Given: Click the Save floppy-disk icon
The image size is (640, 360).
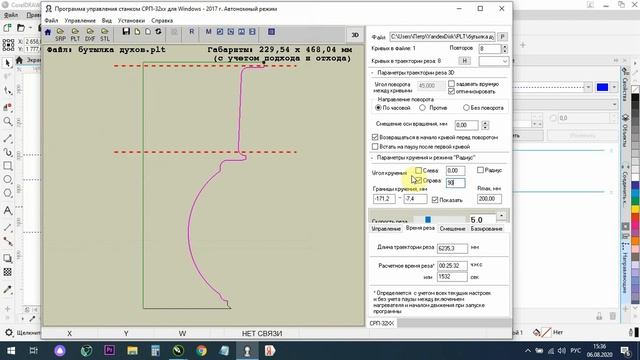Looking at the screenshot, I should (126, 31).
